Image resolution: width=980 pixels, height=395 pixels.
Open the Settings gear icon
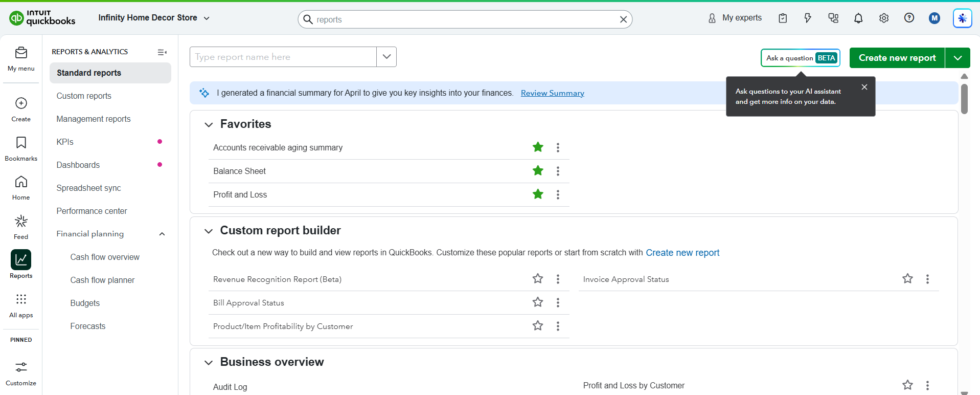click(884, 18)
